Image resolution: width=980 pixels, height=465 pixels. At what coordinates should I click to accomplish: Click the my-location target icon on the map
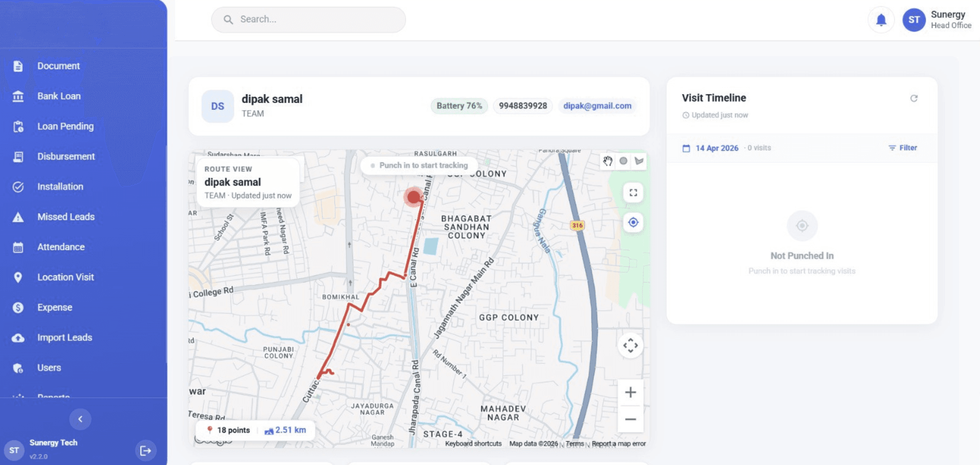tap(634, 222)
